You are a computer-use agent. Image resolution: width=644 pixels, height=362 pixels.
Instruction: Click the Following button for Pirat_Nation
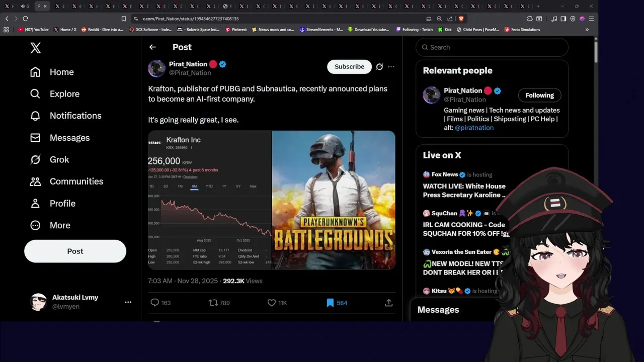coord(539,95)
